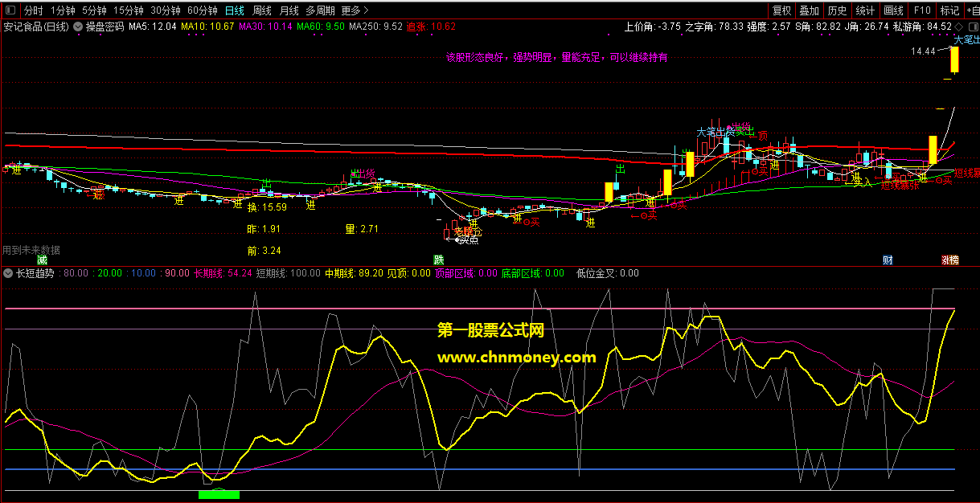Click the diamond icon next to 私游角

(x=958, y=27)
